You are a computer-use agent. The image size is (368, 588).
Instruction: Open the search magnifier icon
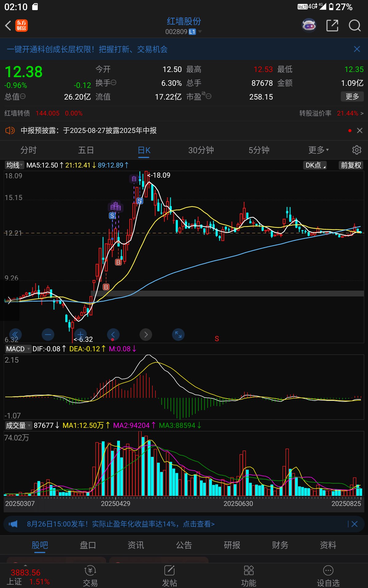[x=355, y=25]
